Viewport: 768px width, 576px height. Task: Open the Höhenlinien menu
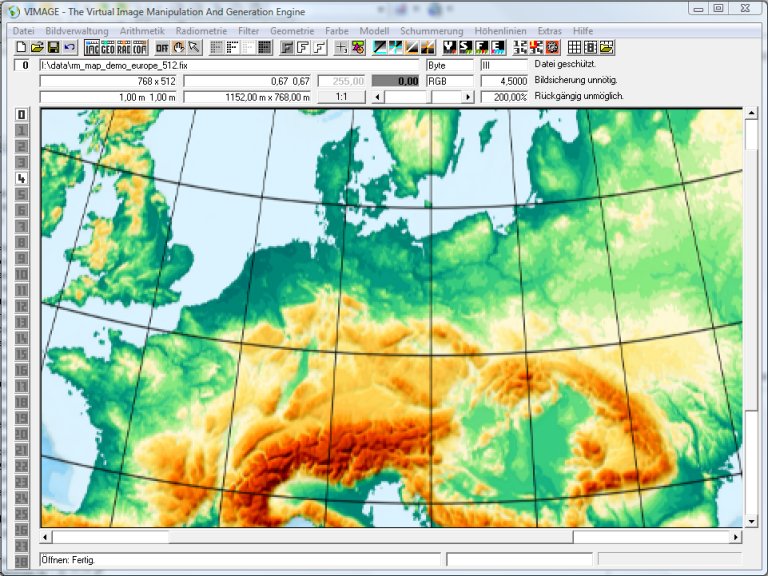500,31
